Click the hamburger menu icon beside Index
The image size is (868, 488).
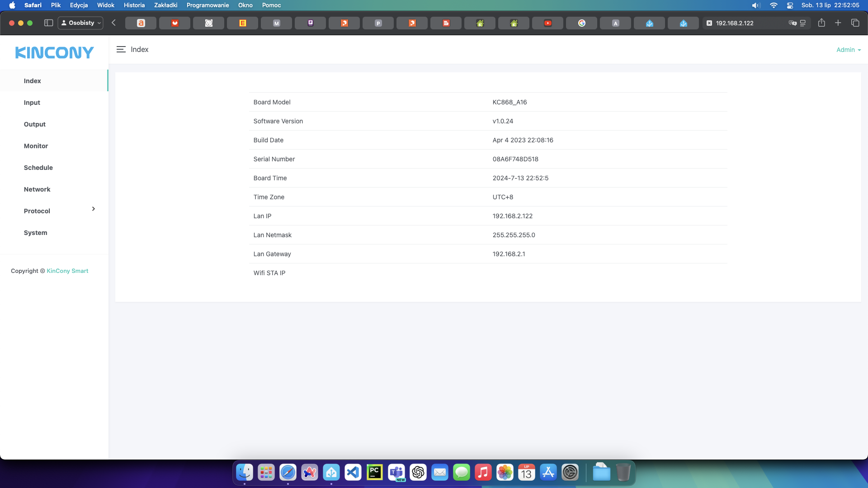tap(121, 50)
